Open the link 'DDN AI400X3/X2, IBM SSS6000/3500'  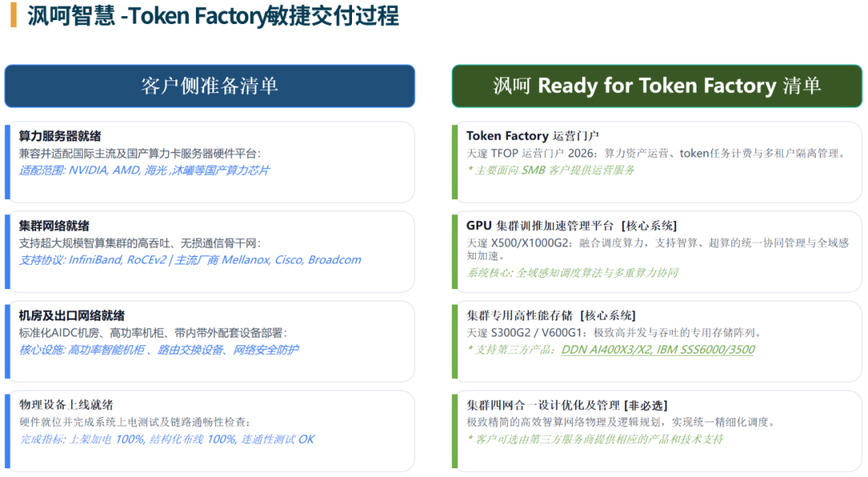click(658, 350)
